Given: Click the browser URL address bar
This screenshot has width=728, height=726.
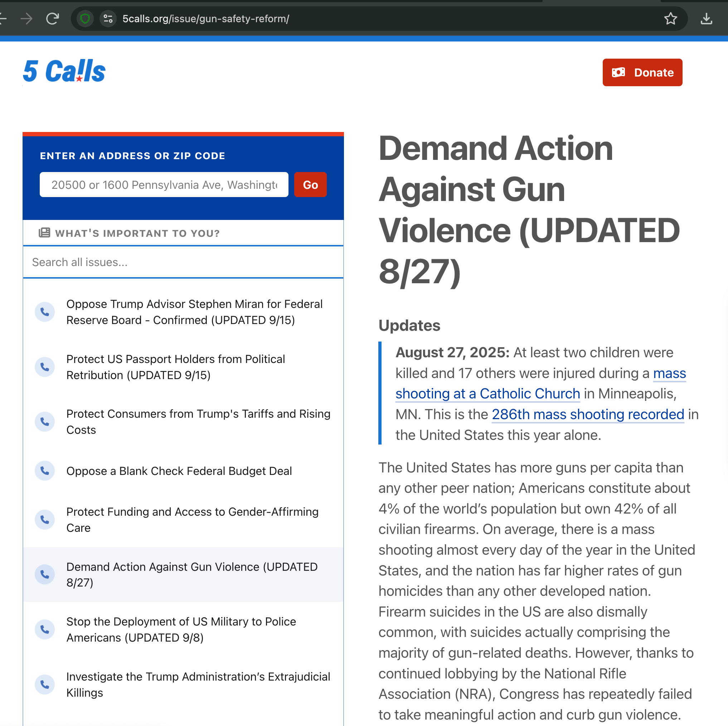Looking at the screenshot, I should [x=377, y=19].
